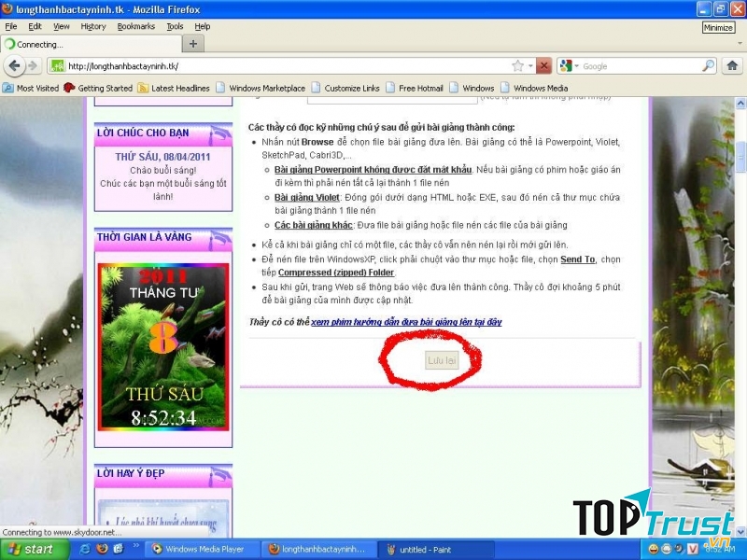747x560 pixels.
Task: Stop page loading with red X button
Action: point(543,66)
